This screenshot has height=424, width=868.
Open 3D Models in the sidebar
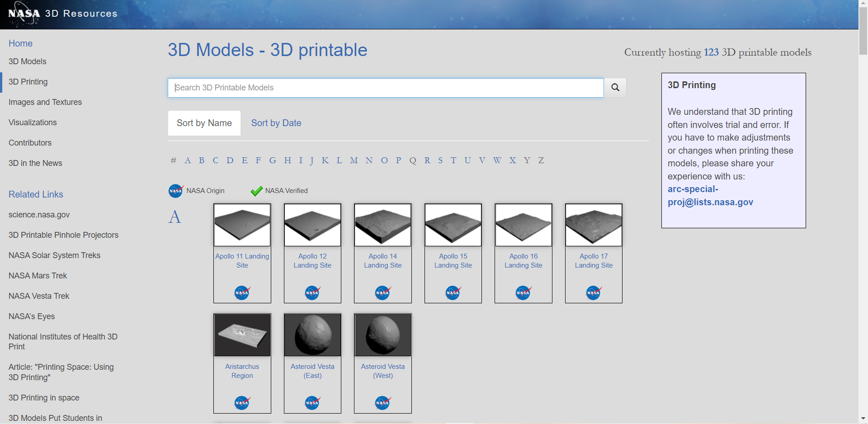tap(27, 61)
